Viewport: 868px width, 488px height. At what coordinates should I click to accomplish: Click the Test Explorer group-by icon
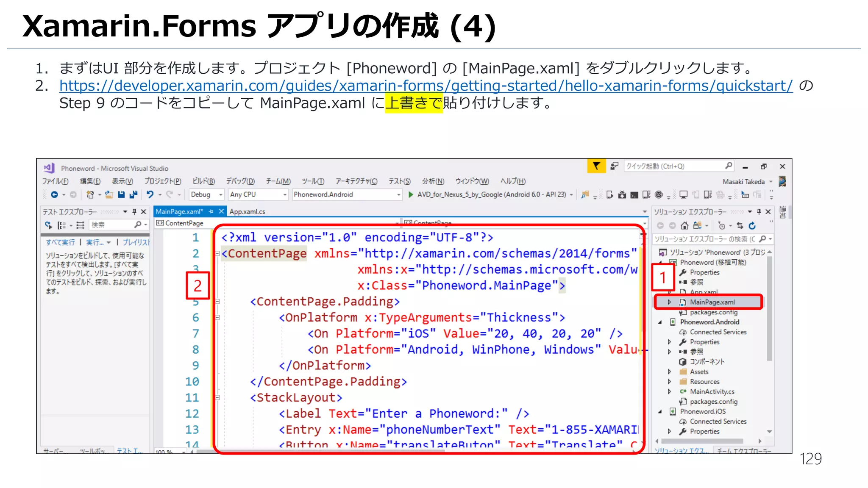click(x=62, y=225)
